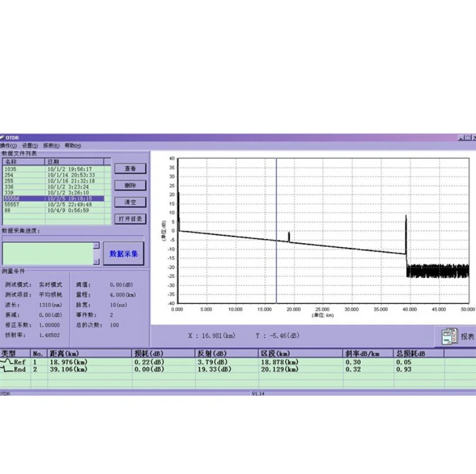Click the 清空 clear button

(130, 202)
